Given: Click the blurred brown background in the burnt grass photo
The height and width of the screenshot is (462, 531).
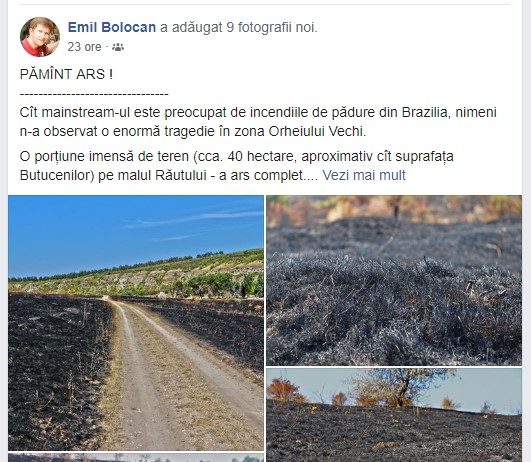Looking at the screenshot, I should pyautogui.click(x=394, y=207).
